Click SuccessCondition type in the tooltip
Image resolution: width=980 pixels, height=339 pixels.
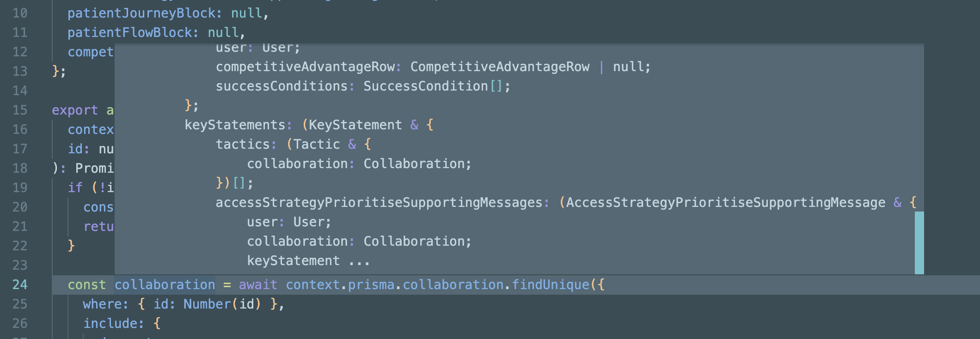coord(426,86)
